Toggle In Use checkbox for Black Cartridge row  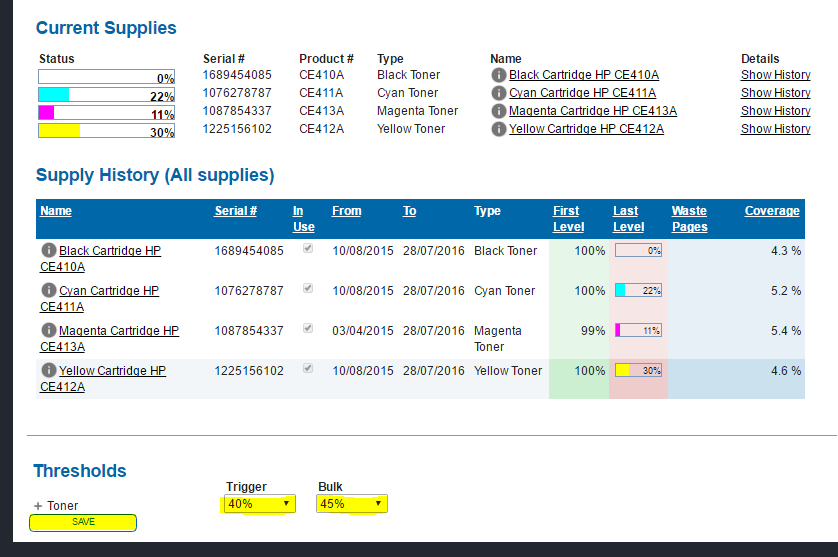pos(308,249)
